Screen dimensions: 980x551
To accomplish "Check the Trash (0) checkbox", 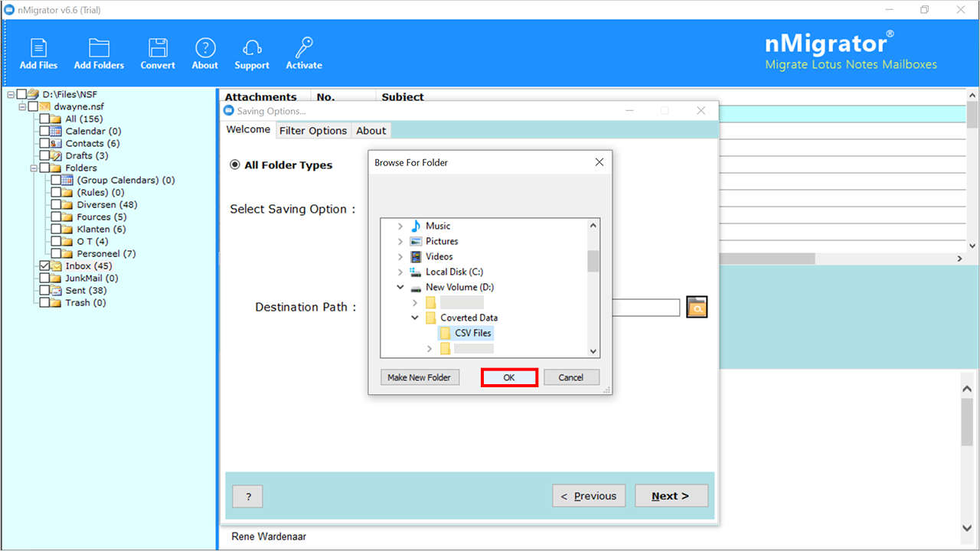I will click(44, 302).
